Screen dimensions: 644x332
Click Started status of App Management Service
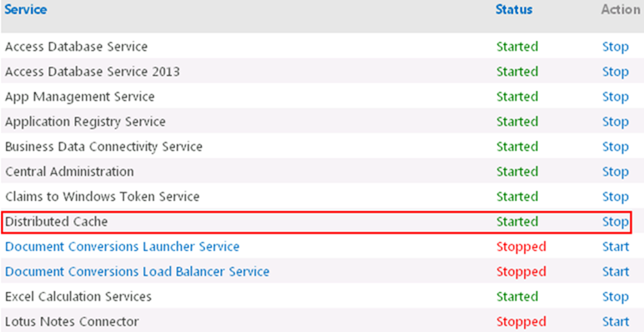[517, 97]
